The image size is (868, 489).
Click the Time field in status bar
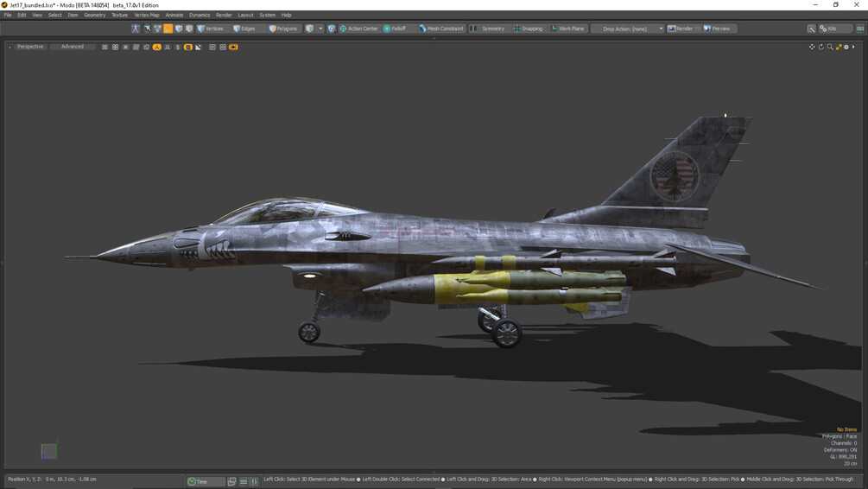206,482
